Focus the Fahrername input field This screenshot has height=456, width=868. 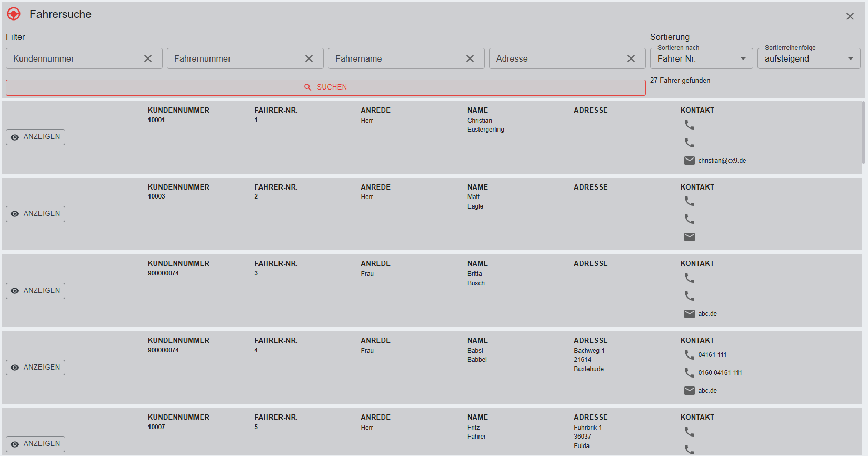point(395,58)
